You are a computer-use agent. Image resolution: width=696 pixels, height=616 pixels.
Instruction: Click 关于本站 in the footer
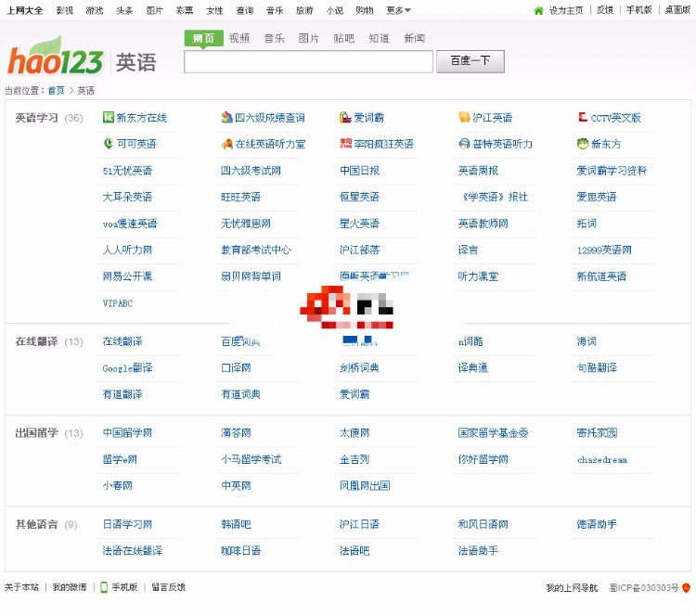(21, 587)
